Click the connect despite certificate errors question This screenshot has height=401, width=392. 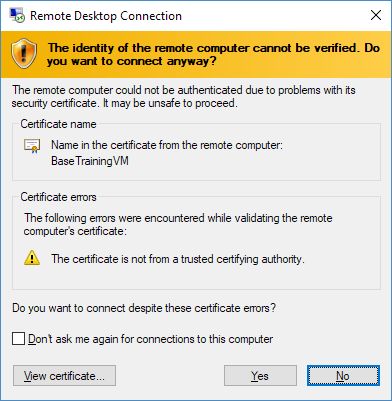144,308
